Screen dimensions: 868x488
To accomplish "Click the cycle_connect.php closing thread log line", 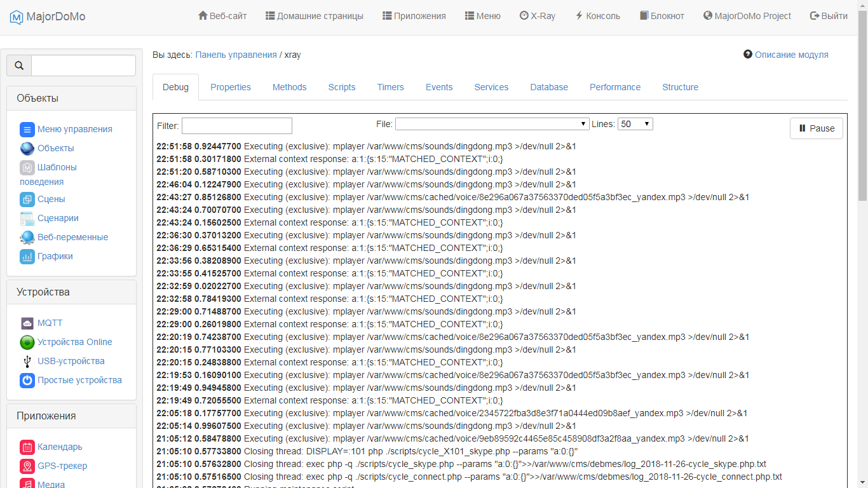I will coord(470,477).
